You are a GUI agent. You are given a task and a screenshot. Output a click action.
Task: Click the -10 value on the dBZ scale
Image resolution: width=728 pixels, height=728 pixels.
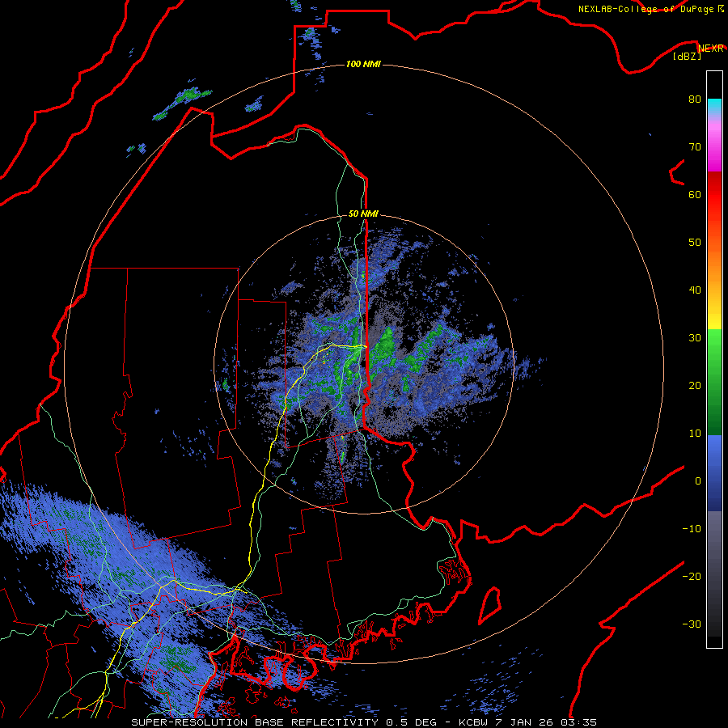pos(692,529)
